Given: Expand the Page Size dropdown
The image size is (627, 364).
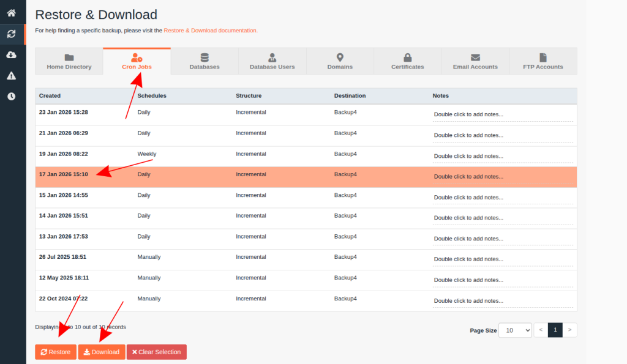Looking at the screenshot, I should (515, 330).
